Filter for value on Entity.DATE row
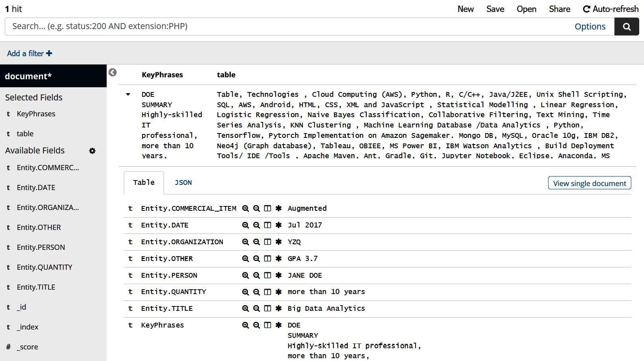This screenshot has height=361, width=644. tap(246, 225)
